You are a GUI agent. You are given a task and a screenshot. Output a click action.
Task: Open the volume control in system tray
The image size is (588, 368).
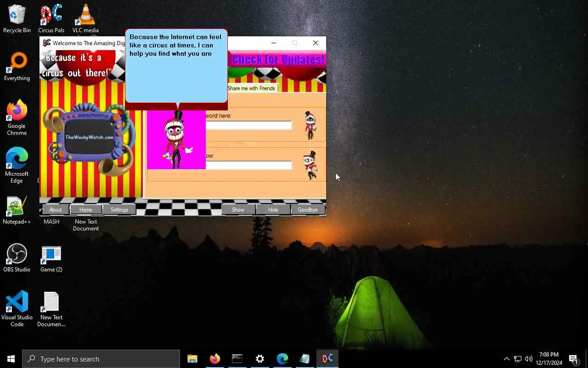[x=529, y=359]
